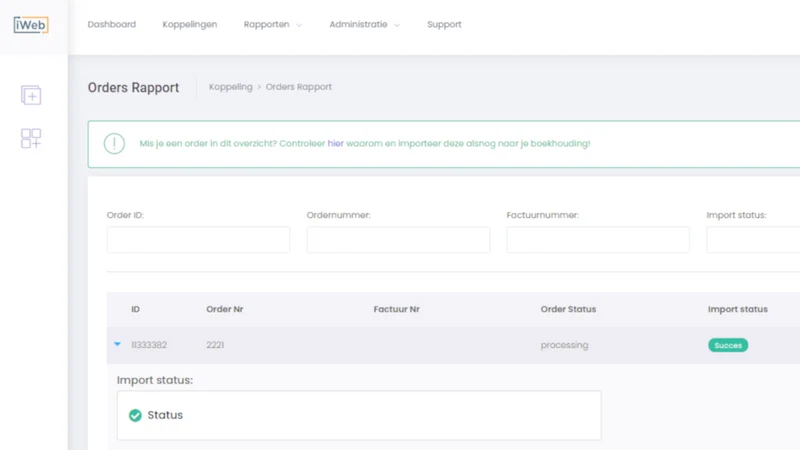Click the Orders Rapport page title
Screen dimensions: 800x450
[133, 87]
